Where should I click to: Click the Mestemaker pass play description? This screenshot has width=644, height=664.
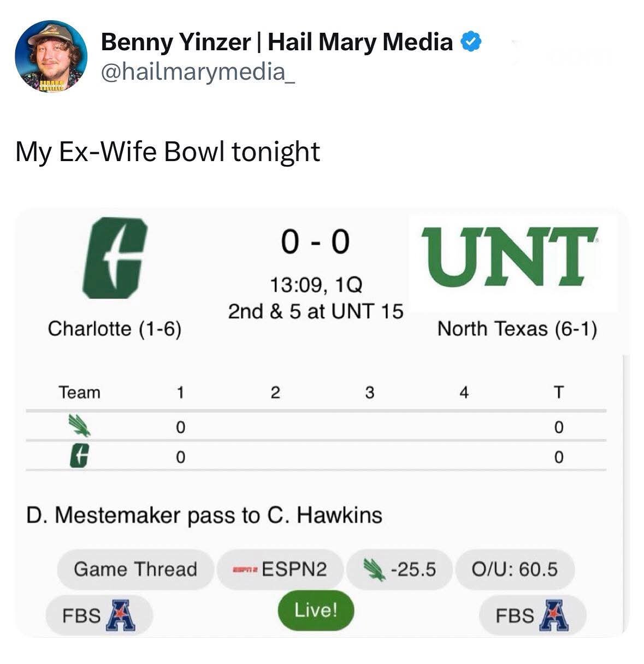[x=204, y=515]
